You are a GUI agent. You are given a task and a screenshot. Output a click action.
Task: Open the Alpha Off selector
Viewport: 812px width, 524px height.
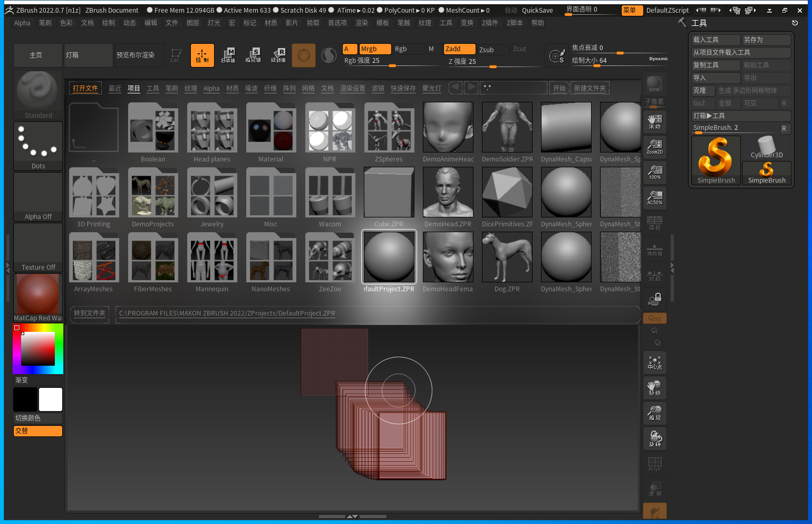click(x=38, y=196)
